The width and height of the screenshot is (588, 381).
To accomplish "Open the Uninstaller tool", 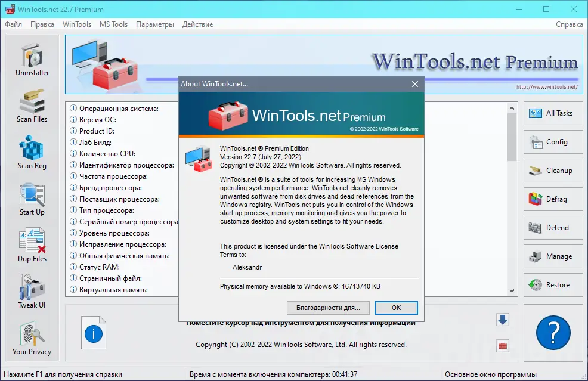I will [32, 60].
